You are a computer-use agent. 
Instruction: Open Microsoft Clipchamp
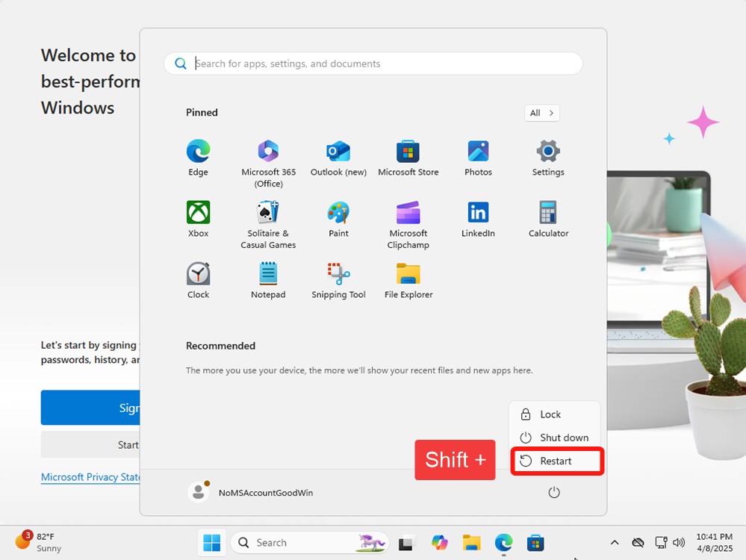tap(408, 225)
